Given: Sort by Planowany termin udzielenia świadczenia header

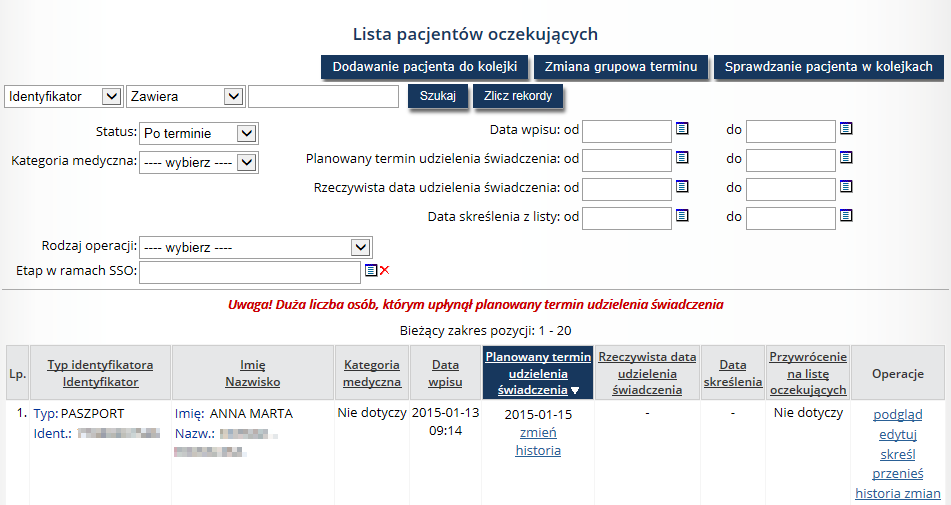Looking at the screenshot, I should 538,373.
